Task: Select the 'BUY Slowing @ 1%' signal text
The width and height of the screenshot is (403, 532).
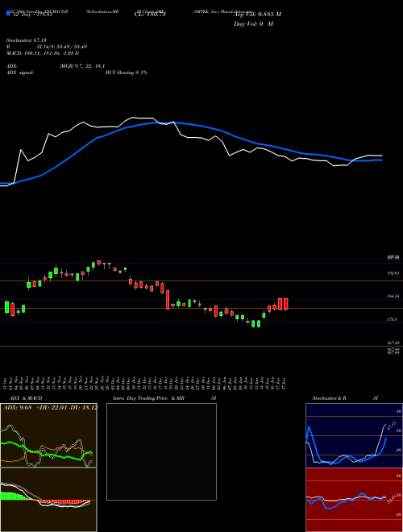Action: pos(127,73)
